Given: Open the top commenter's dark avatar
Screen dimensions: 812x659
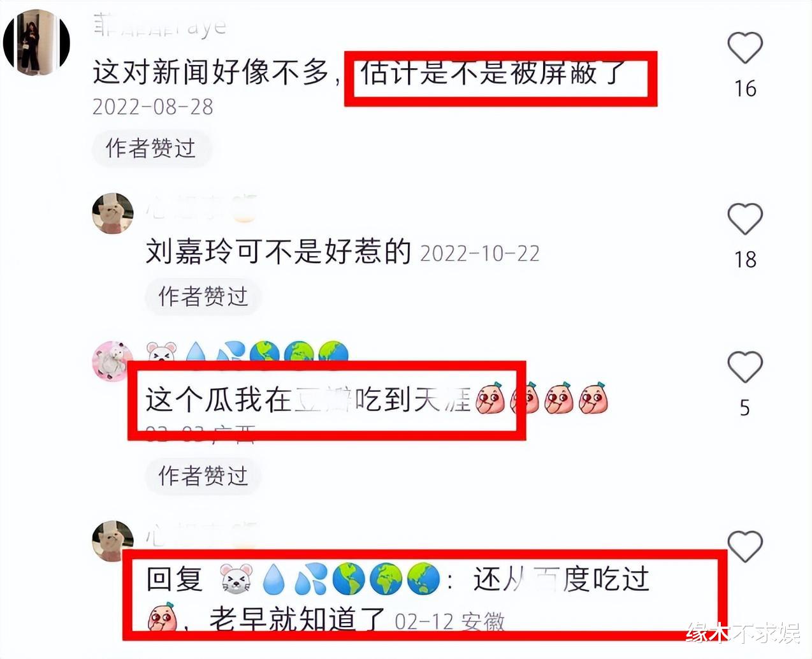Looking at the screenshot, I should coord(36,42).
